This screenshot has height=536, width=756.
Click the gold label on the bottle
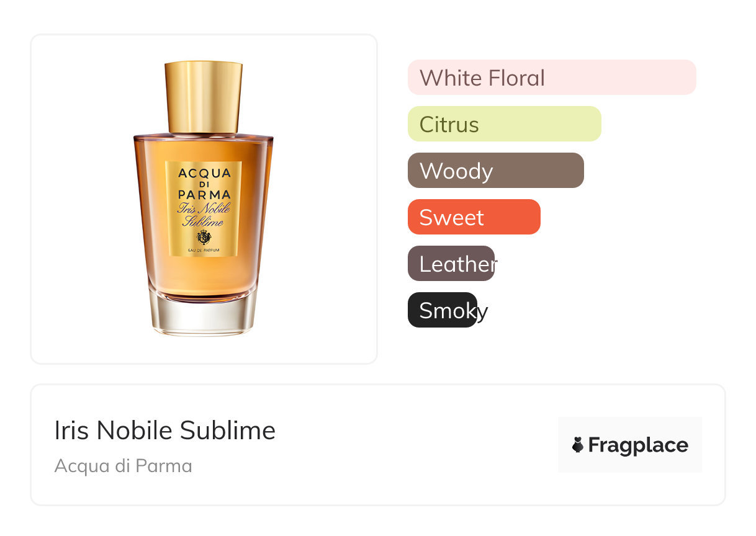(204, 208)
